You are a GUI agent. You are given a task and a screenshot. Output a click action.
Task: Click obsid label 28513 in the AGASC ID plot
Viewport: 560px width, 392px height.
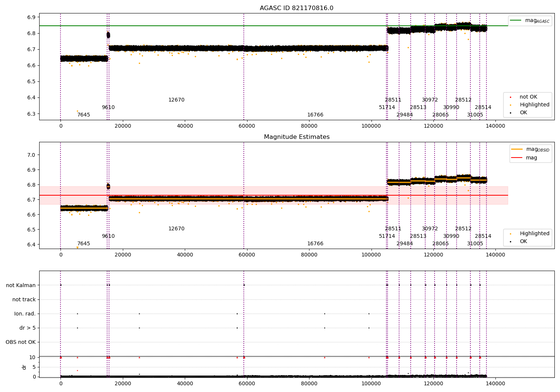tap(418, 108)
